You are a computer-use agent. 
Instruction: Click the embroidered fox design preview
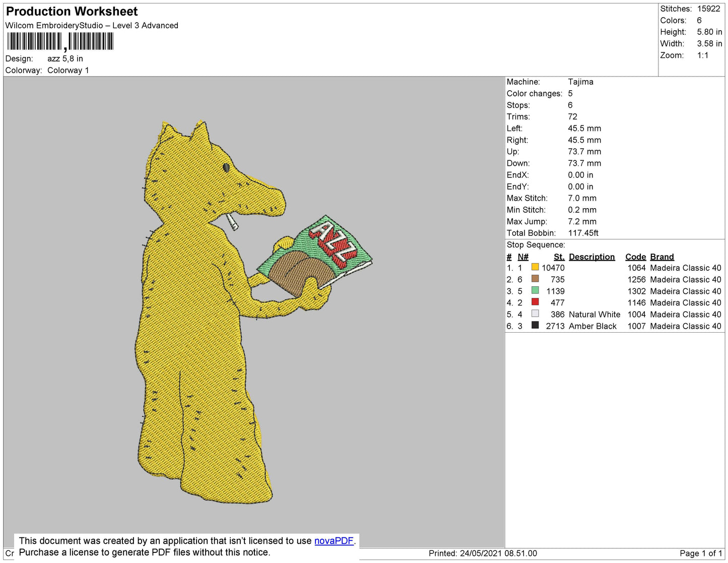click(x=253, y=311)
